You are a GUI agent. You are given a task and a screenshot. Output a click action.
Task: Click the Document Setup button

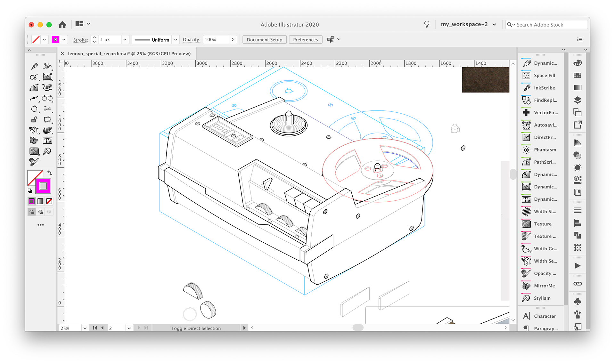point(264,40)
